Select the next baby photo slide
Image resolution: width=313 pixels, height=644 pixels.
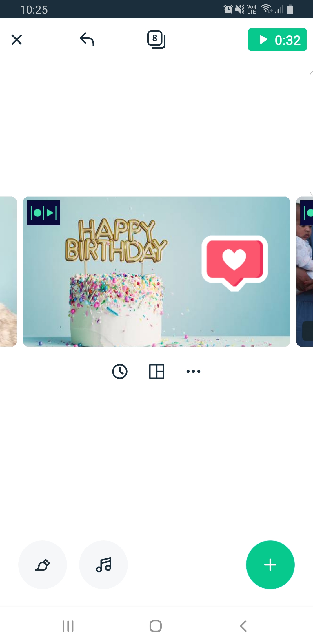(305, 272)
